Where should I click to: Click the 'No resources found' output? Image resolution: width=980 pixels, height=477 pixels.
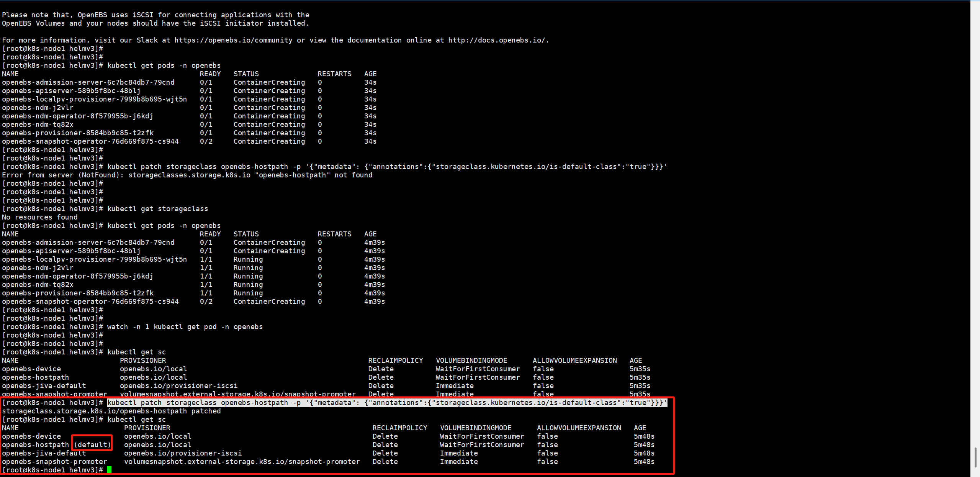pyautogui.click(x=40, y=217)
